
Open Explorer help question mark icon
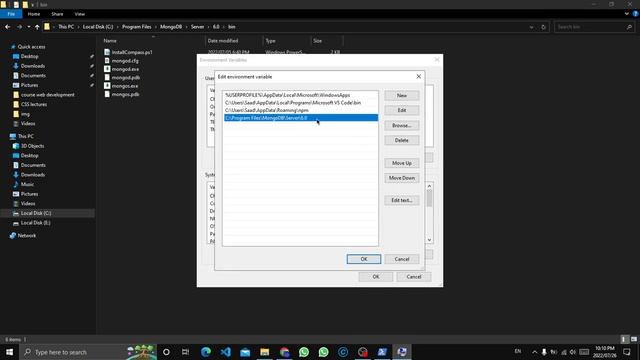pyautogui.click(x=635, y=14)
